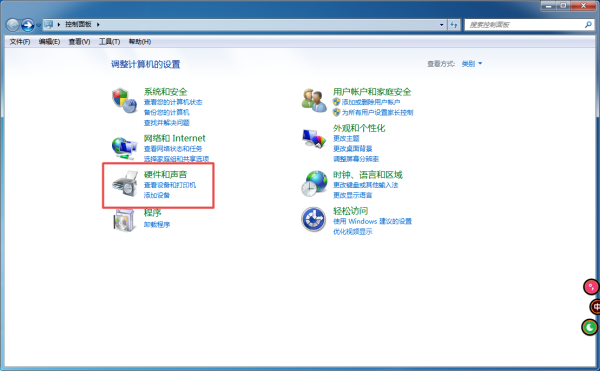Click 查看您的计算机状态 link
Screen dimensions: 600x371
point(173,102)
